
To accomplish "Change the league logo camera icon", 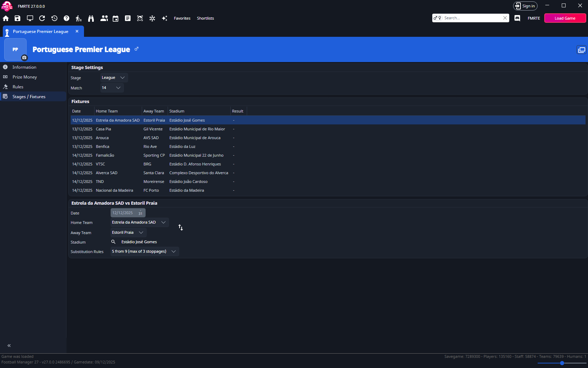I will pos(24,57).
